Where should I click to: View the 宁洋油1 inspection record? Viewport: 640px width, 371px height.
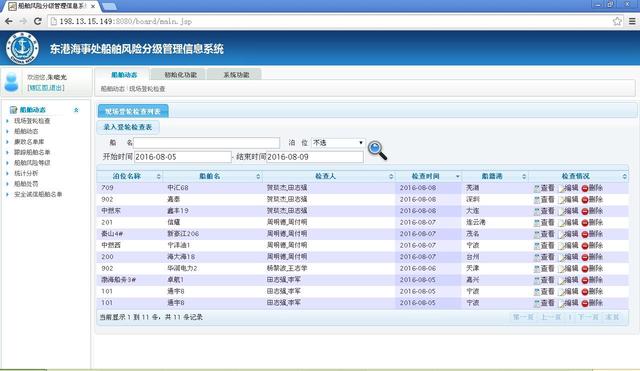(544, 246)
